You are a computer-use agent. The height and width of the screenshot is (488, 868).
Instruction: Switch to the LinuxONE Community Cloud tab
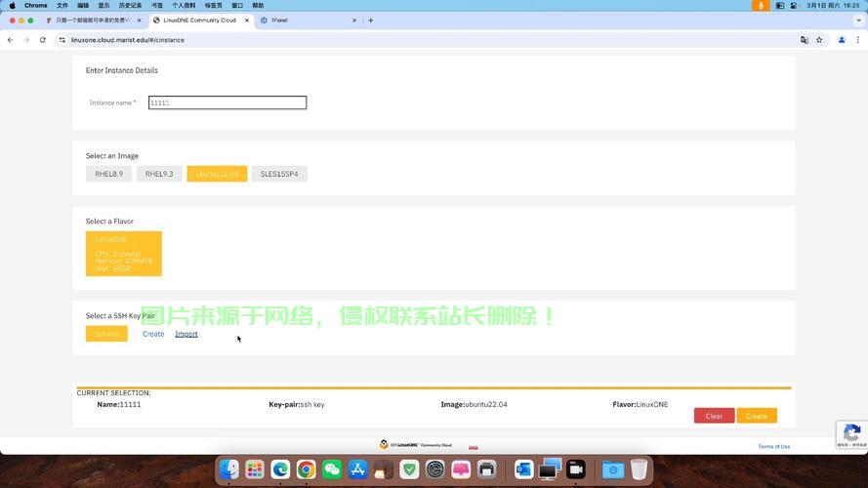pos(199,20)
